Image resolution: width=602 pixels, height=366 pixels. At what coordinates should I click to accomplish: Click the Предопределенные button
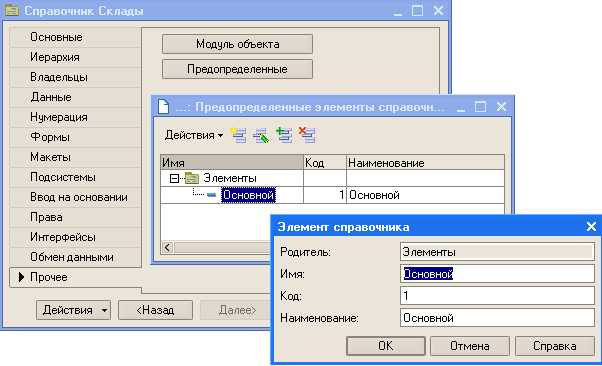click(237, 69)
